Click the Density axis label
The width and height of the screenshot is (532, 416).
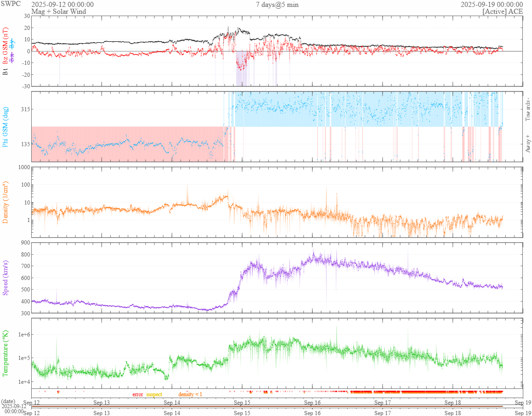6,202
